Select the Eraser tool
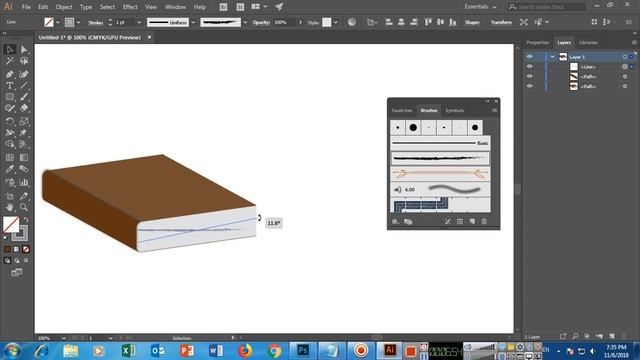Viewport: 640px width, 360px height. pyautogui.click(x=24, y=109)
